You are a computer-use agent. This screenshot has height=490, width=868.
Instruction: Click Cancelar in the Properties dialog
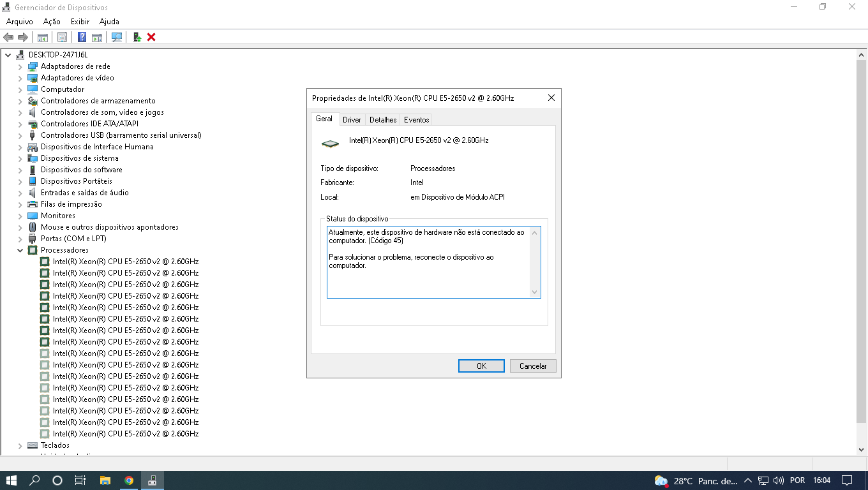click(533, 366)
